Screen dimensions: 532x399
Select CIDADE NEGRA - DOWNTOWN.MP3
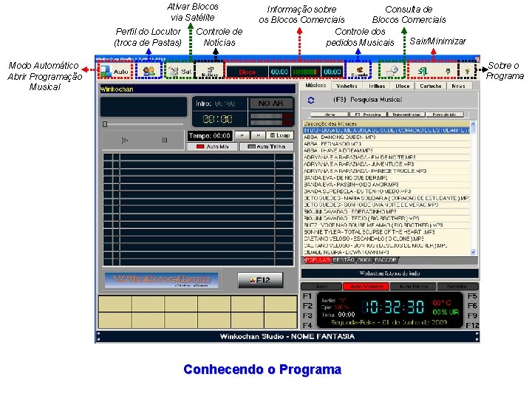[386, 253]
